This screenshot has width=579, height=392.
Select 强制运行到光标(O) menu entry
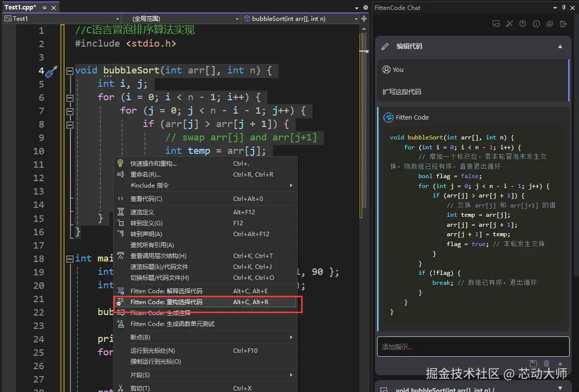[x=206, y=361]
